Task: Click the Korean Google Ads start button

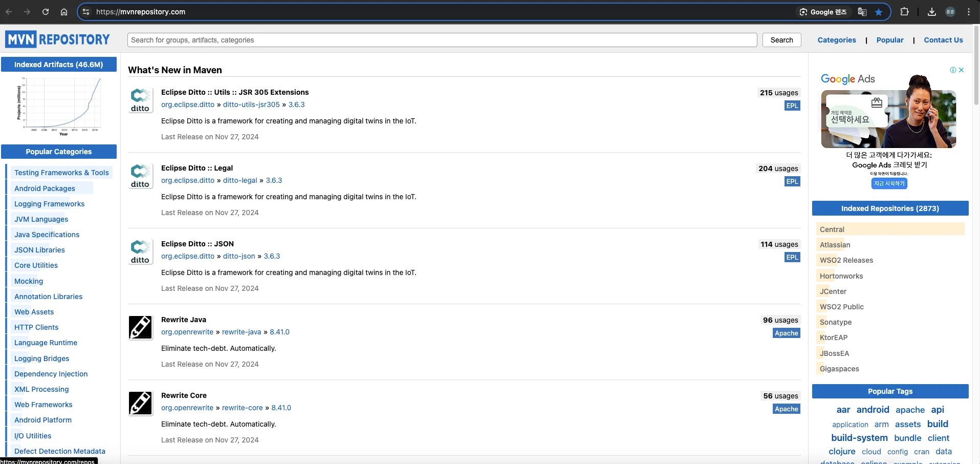Action: (889, 183)
